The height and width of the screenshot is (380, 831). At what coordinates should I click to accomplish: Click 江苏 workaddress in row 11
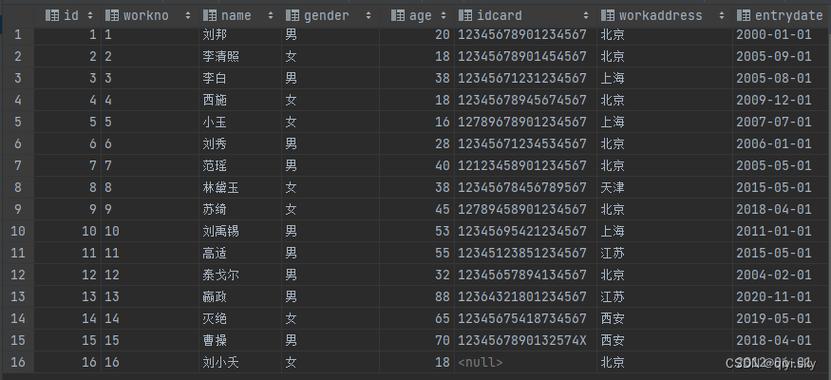pyautogui.click(x=612, y=253)
